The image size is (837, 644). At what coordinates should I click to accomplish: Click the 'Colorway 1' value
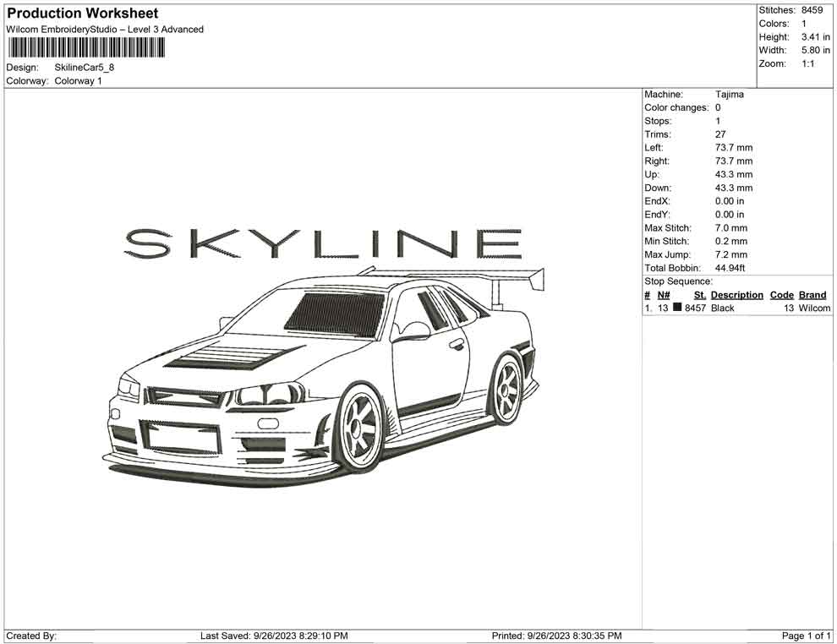pyautogui.click(x=78, y=81)
